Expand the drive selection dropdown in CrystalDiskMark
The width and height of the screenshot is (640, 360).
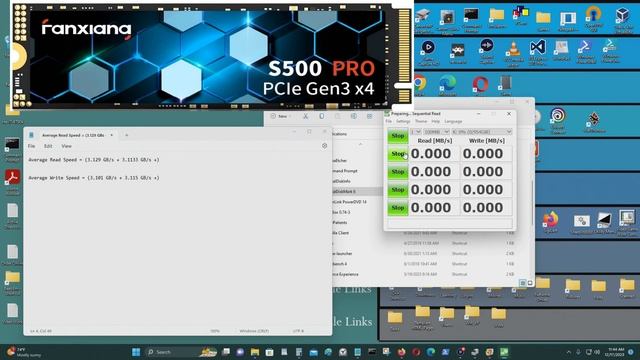pyautogui.click(x=482, y=132)
